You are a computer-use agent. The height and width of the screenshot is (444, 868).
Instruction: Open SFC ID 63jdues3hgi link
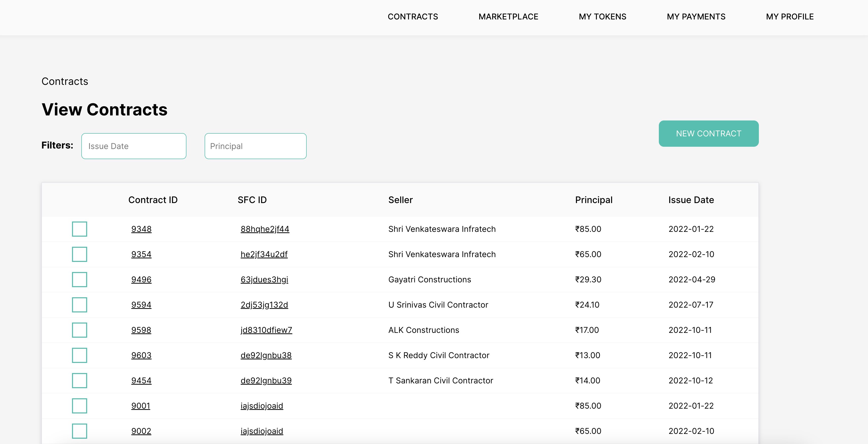264,279
